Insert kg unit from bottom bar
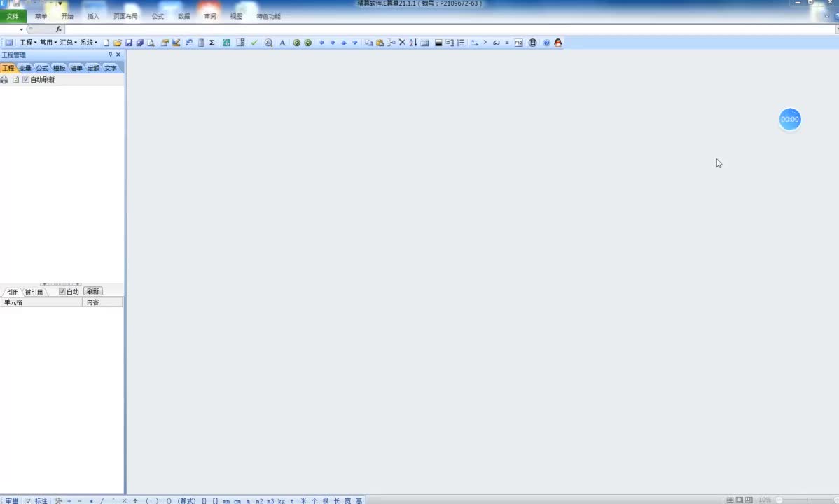The image size is (839, 504). pyautogui.click(x=282, y=500)
